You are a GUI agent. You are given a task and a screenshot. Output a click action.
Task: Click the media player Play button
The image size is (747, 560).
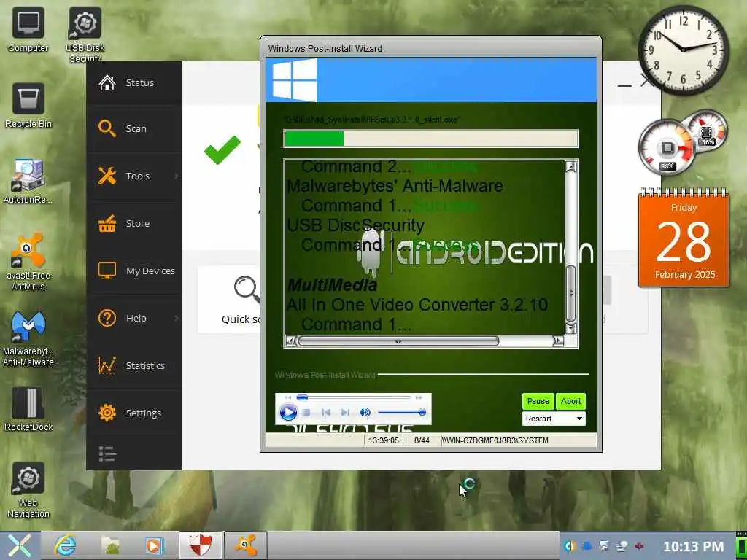point(287,412)
